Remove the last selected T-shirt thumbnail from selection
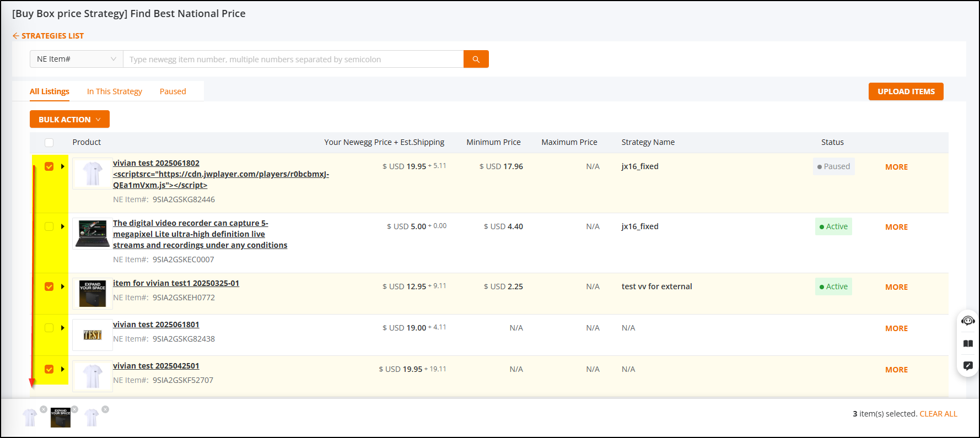This screenshot has width=980, height=438. coord(105,409)
